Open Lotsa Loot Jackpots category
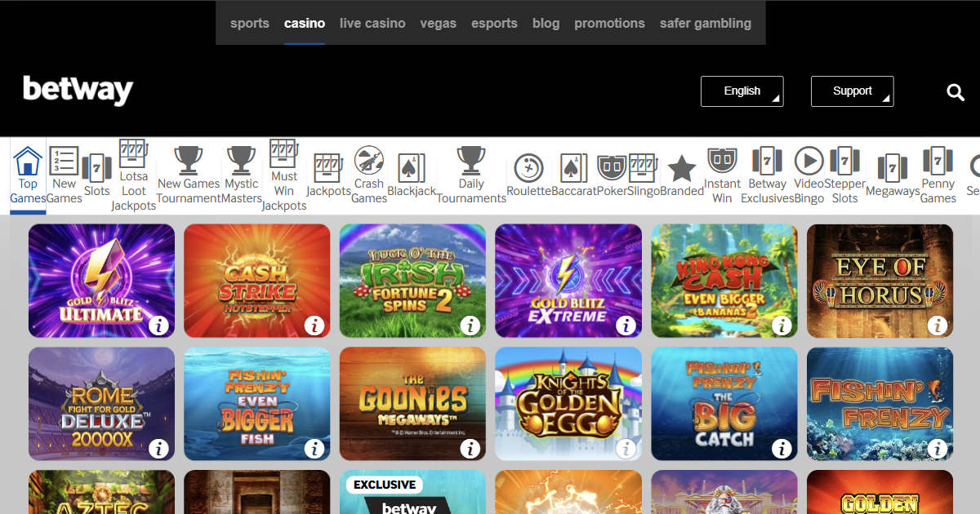980x514 pixels. point(133,175)
